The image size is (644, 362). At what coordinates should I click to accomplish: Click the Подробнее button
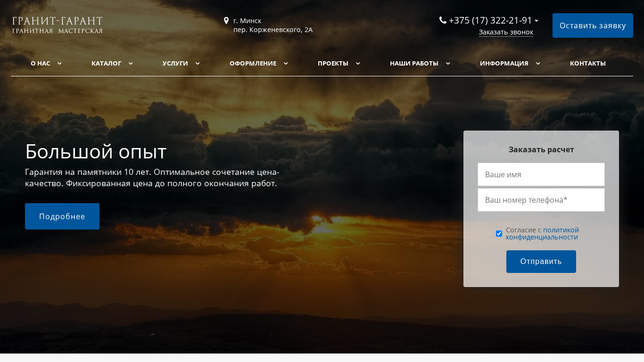(62, 216)
